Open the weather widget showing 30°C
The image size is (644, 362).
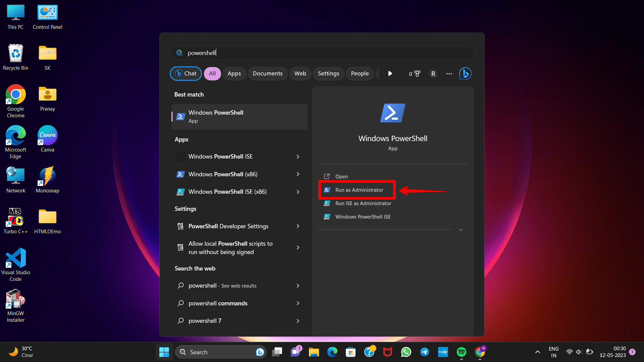click(21, 352)
